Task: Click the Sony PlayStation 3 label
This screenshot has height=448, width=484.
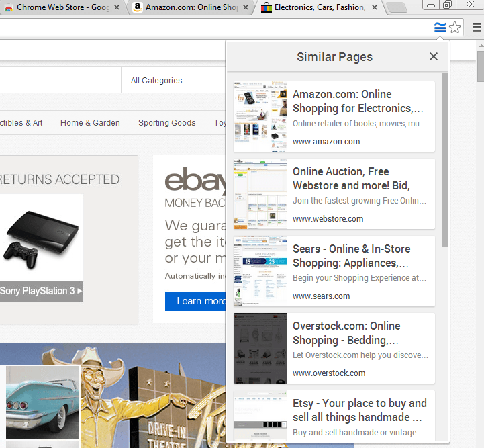Action: point(41,291)
